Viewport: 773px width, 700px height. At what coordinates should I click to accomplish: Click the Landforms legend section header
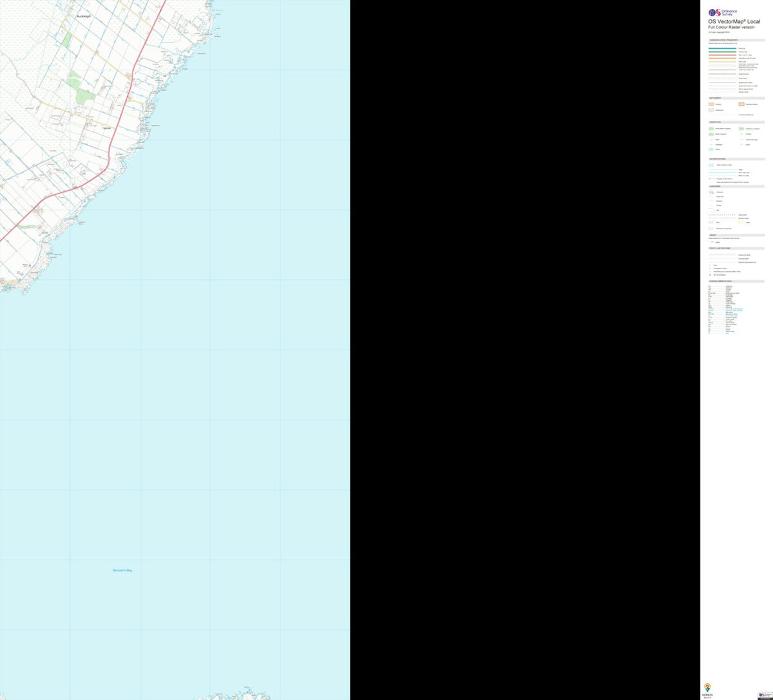[x=736, y=187]
